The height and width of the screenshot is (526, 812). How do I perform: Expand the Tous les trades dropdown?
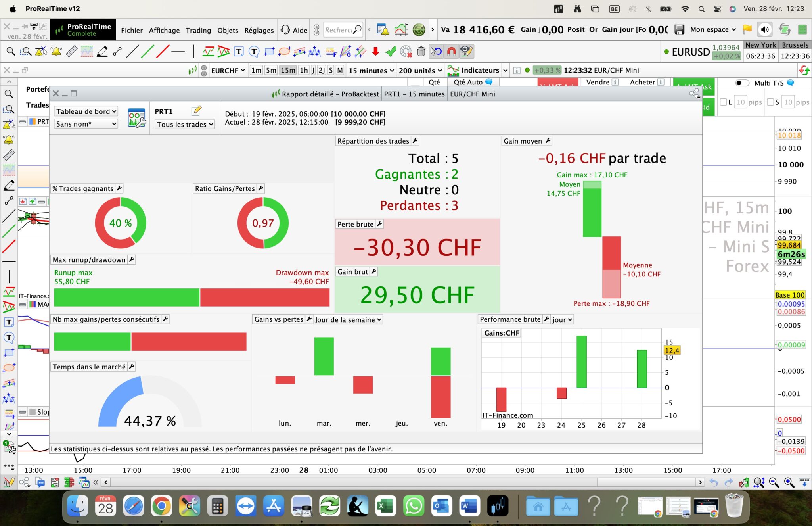tap(185, 124)
